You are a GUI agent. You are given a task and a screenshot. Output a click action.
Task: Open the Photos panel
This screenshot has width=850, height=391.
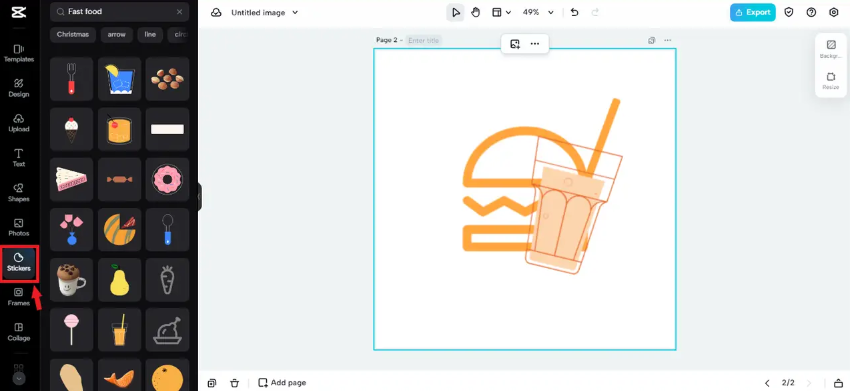tap(19, 227)
